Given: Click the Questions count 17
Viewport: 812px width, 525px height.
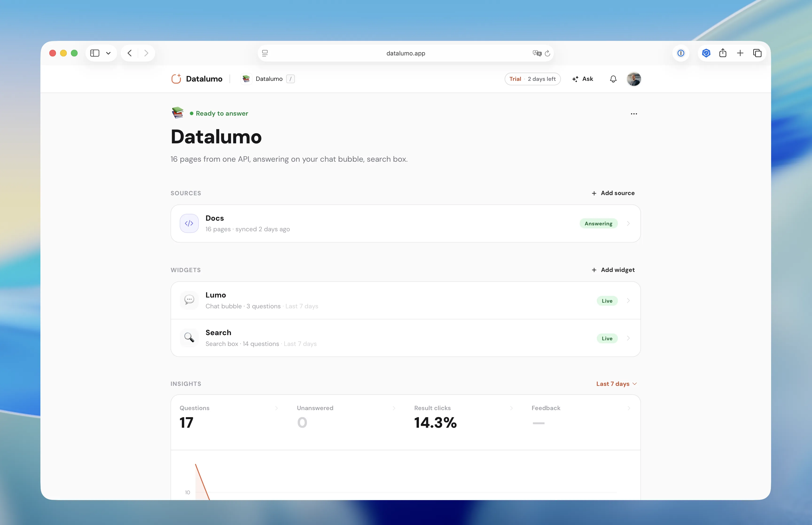Looking at the screenshot, I should 186,423.
